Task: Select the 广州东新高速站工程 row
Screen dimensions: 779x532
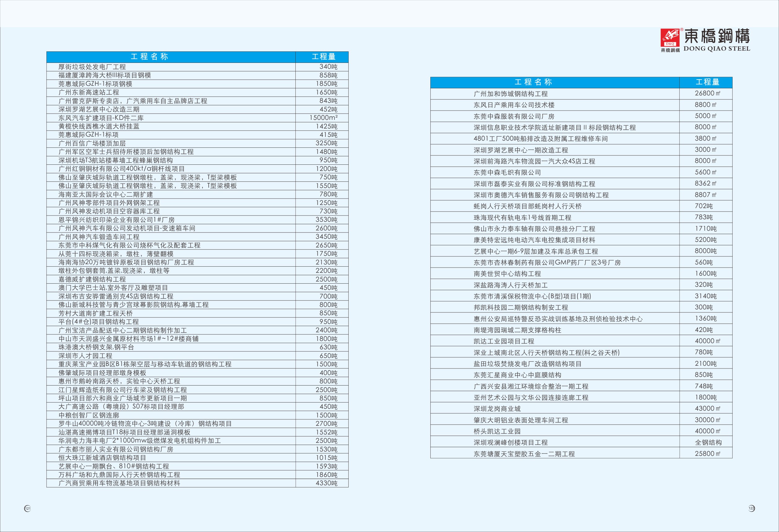Action: pos(89,92)
